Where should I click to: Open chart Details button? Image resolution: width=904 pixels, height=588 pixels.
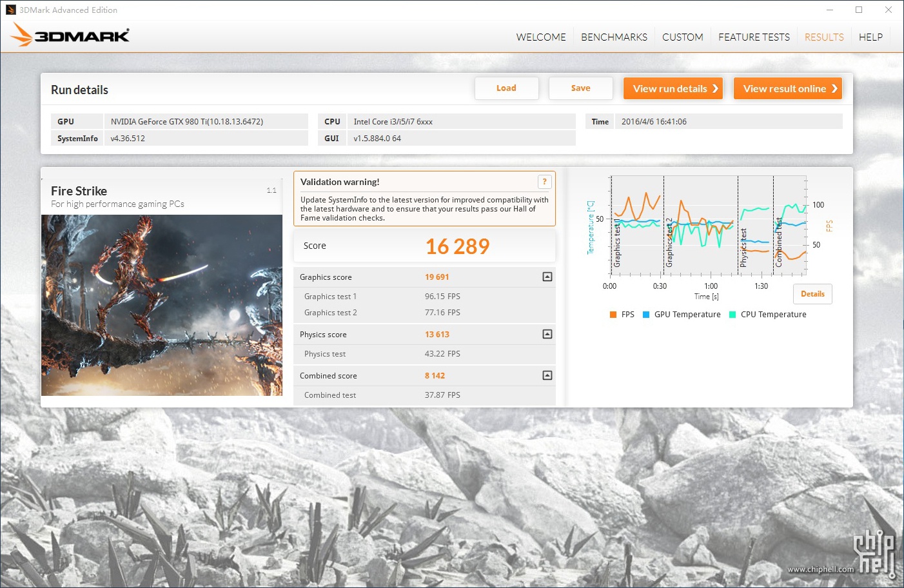click(812, 294)
